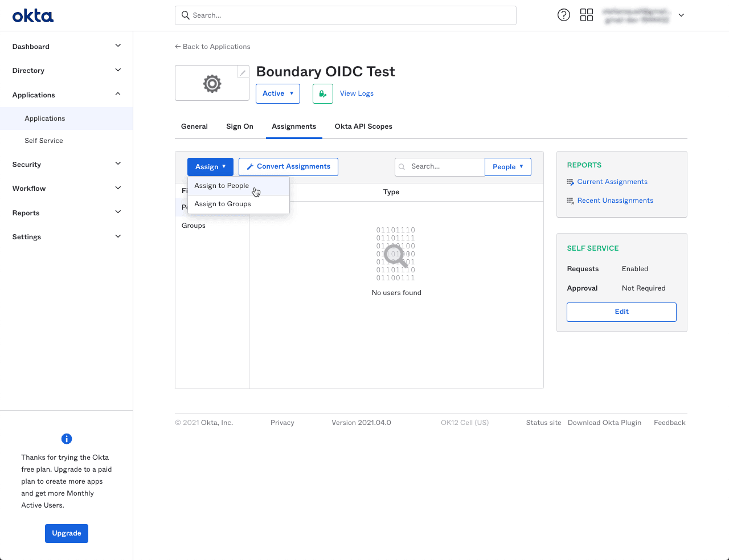Open the Active status dropdown
The width and height of the screenshot is (729, 560).
point(278,93)
